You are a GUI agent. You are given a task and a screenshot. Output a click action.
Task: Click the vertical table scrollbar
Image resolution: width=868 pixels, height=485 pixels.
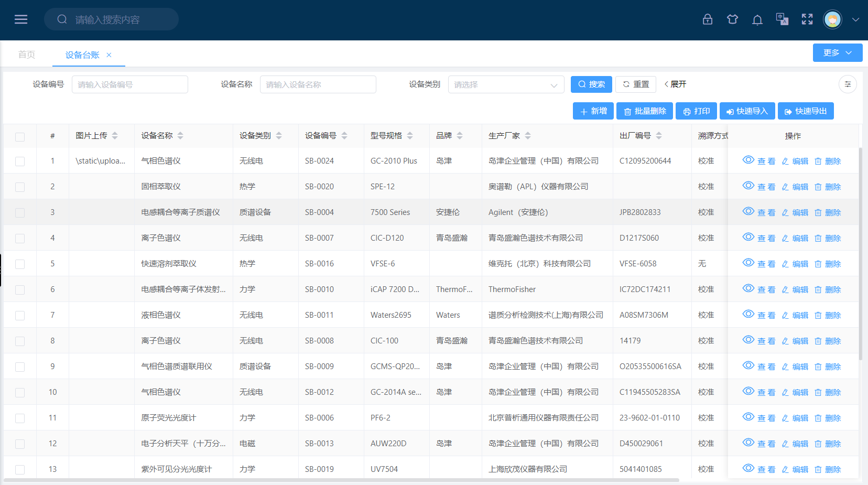pos(860,254)
